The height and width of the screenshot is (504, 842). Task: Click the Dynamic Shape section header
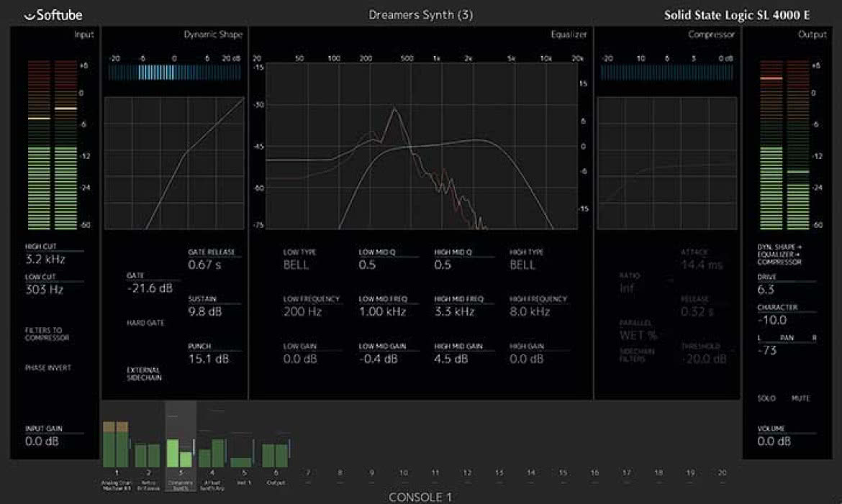[213, 35]
